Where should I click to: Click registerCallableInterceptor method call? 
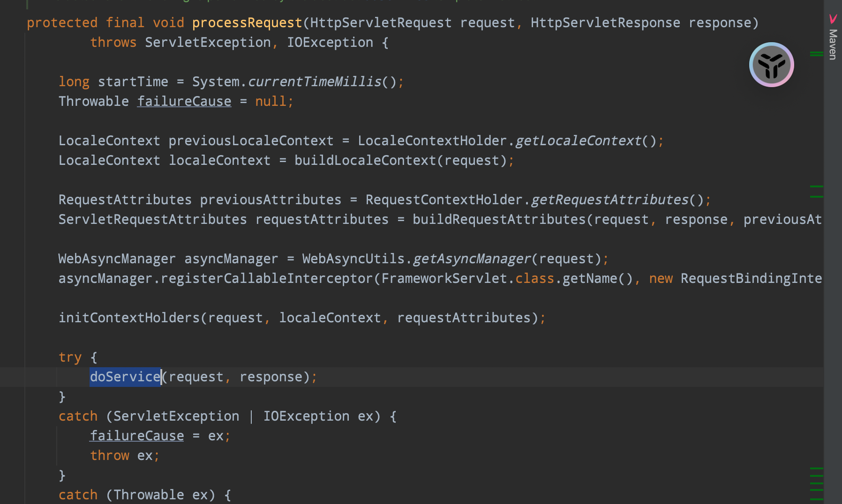pos(266,278)
